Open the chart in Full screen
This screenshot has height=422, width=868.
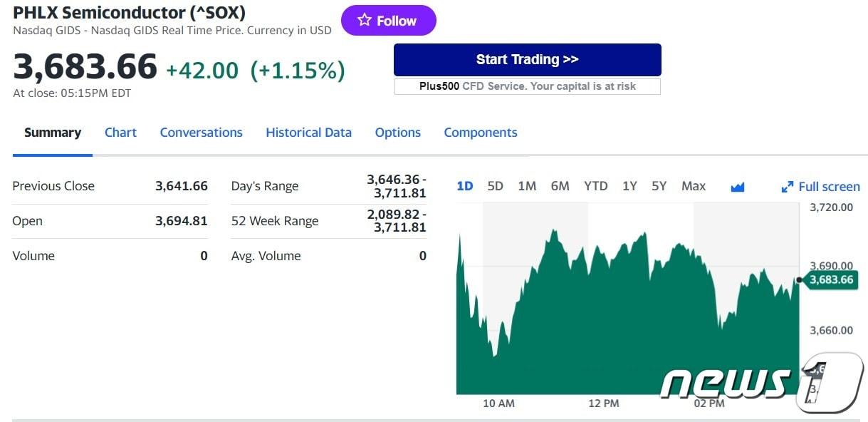[820, 187]
